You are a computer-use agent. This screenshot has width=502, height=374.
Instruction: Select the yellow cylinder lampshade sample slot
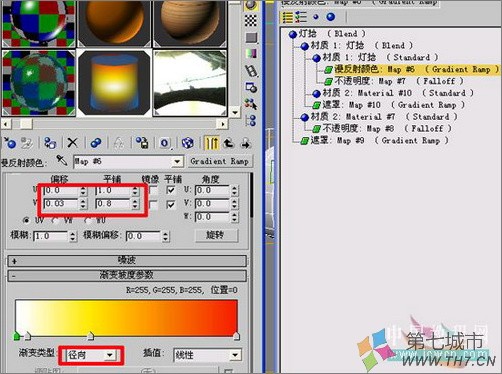tap(114, 83)
